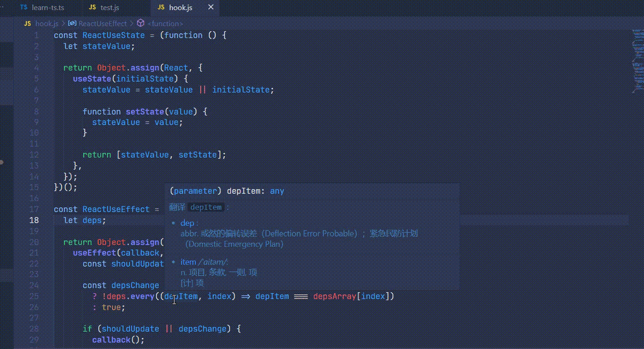Click 'stateValue = value;' on line 9
The width and height of the screenshot is (644, 349).
137,122
